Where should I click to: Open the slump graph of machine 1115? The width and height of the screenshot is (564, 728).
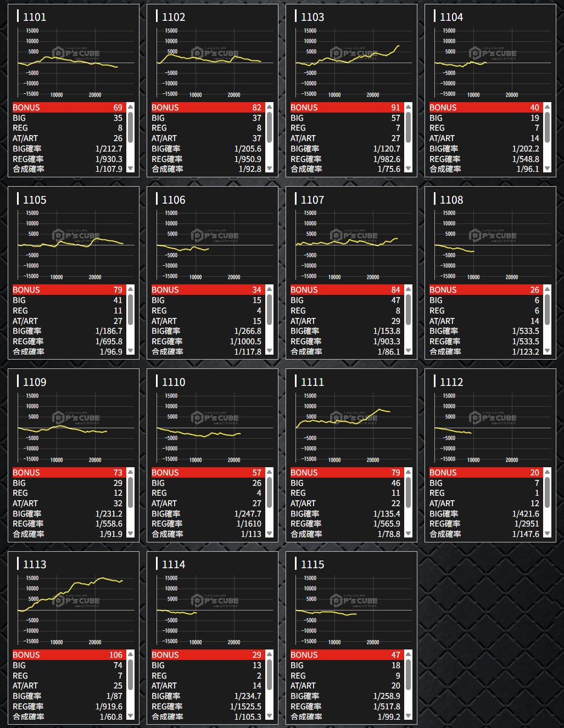point(351,609)
